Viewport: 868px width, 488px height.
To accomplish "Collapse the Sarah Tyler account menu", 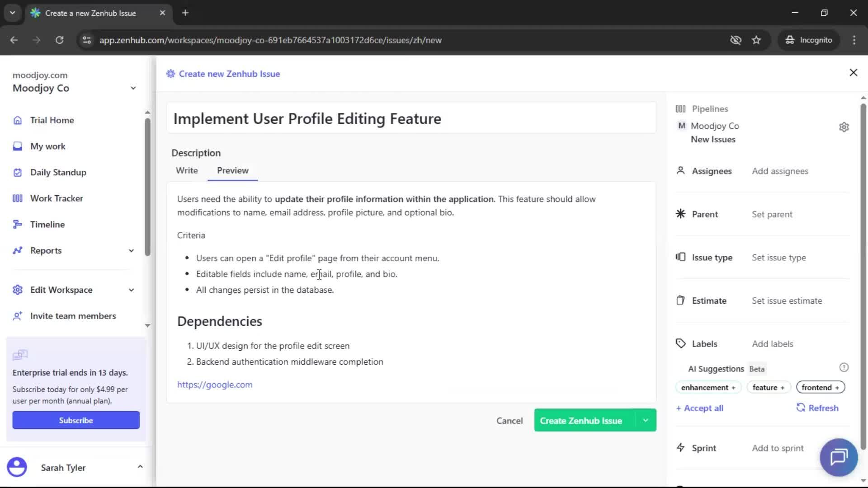I will [x=140, y=466].
